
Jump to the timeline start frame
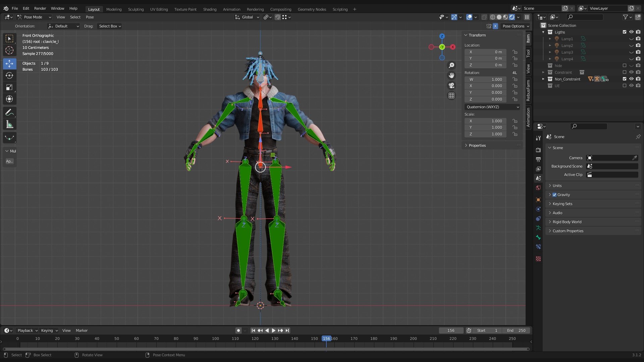coord(253,330)
